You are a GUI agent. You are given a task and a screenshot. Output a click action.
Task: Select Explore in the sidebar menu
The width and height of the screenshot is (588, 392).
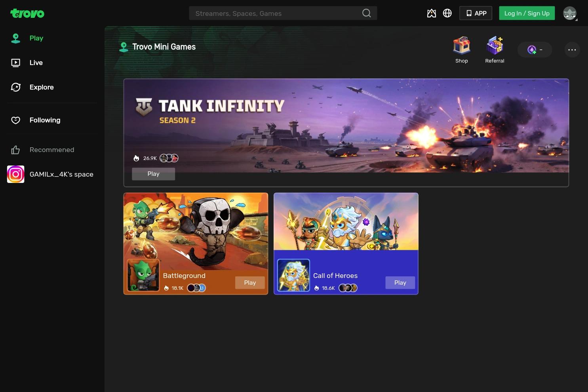42,88
